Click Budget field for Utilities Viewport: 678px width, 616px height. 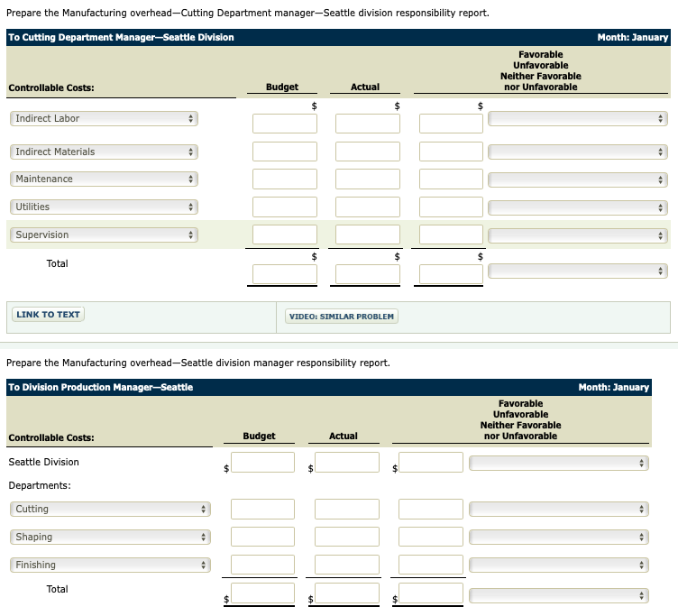pyautogui.click(x=285, y=207)
